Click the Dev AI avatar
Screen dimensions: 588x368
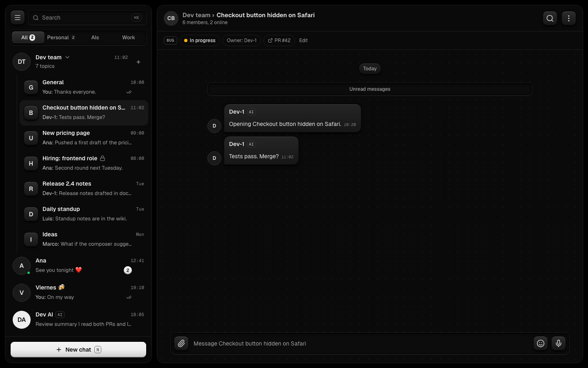click(22, 320)
